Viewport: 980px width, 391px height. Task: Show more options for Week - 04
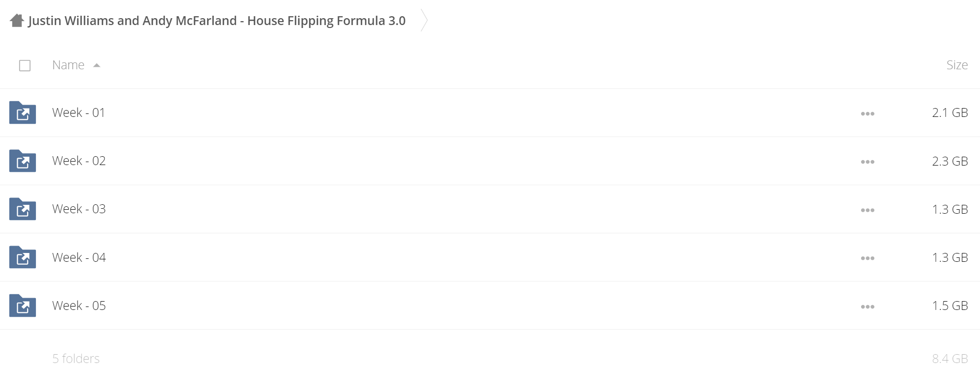pos(867,258)
